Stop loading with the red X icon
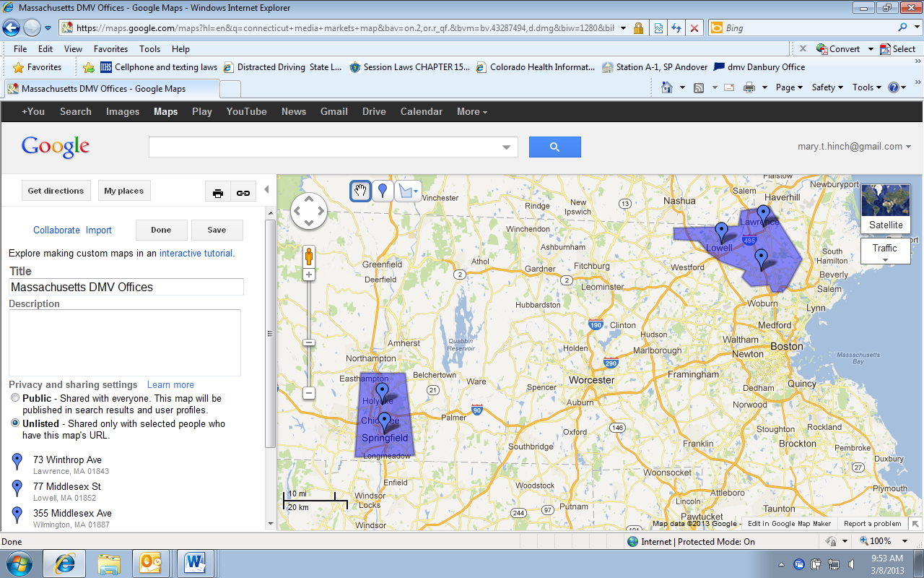 tap(694, 28)
